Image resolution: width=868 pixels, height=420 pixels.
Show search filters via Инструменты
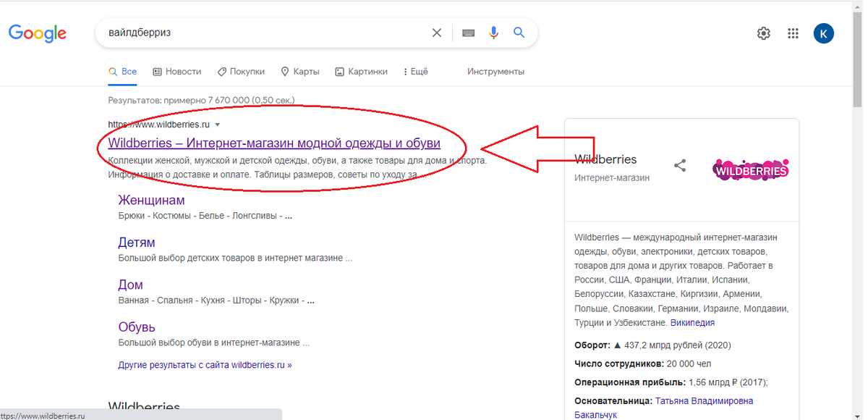tap(495, 71)
